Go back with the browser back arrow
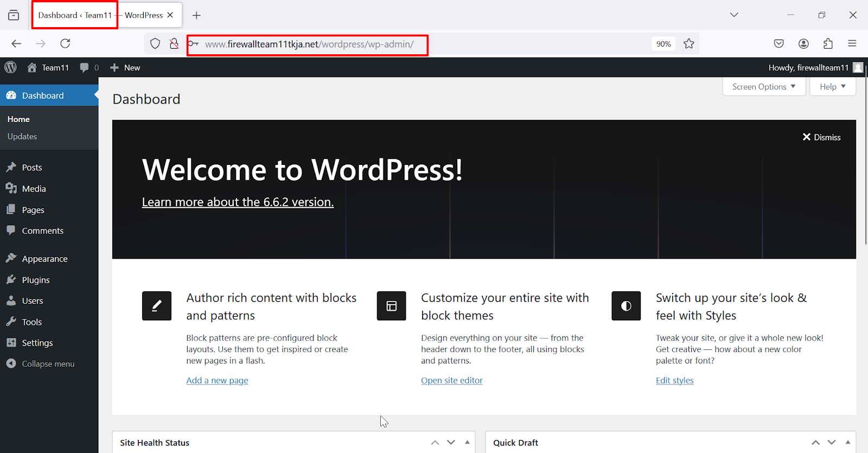The width and height of the screenshot is (868, 453). tap(16, 43)
